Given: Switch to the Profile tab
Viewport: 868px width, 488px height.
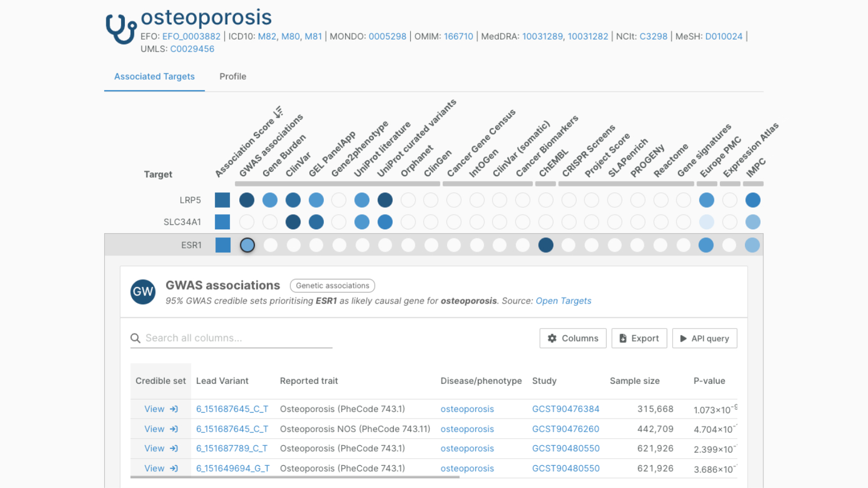Looking at the screenshot, I should tap(233, 76).
